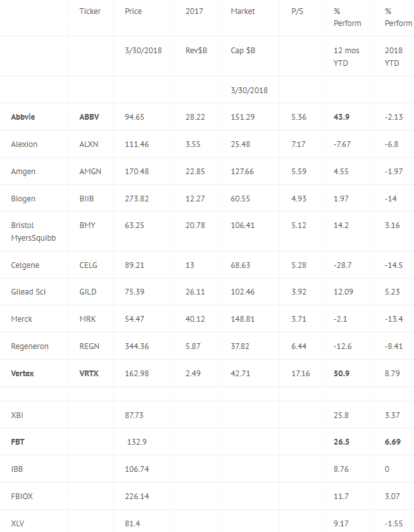Select the Merck MRK ticker
This screenshot has width=414, height=532.
coord(87,319)
